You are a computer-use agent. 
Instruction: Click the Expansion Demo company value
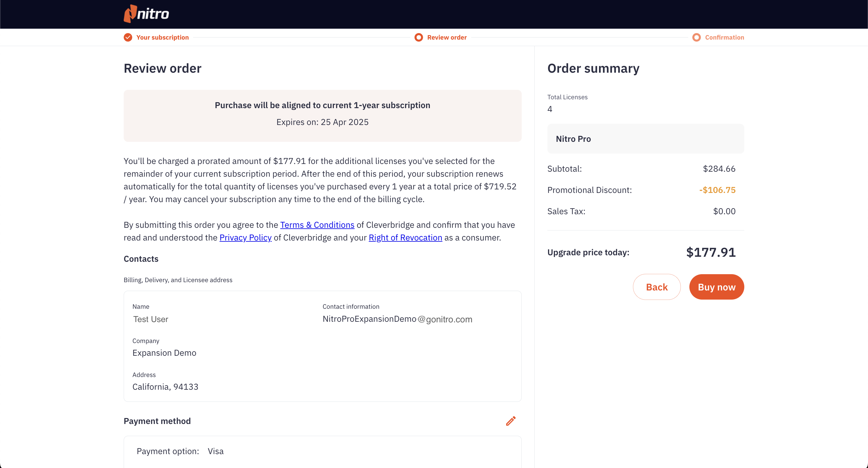tap(164, 353)
